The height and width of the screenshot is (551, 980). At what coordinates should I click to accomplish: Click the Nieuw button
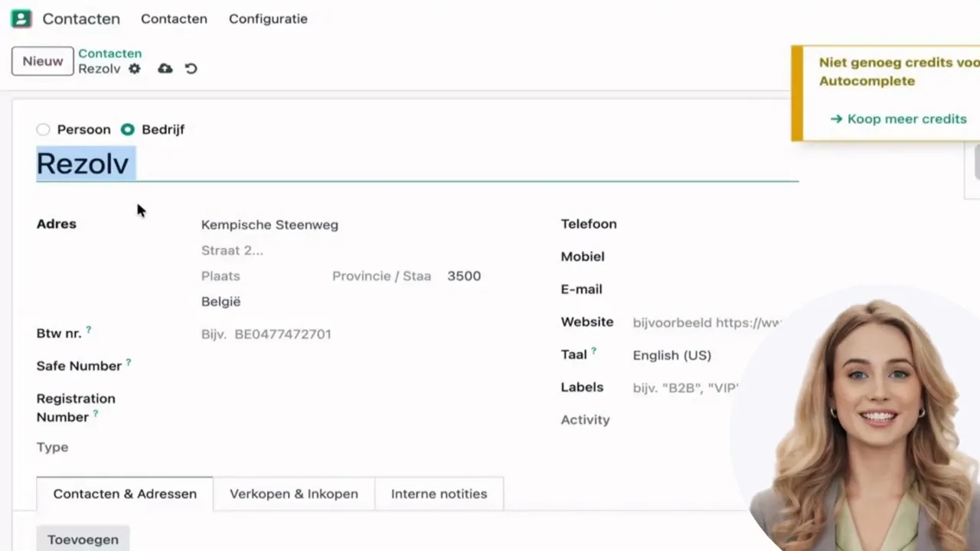click(43, 61)
